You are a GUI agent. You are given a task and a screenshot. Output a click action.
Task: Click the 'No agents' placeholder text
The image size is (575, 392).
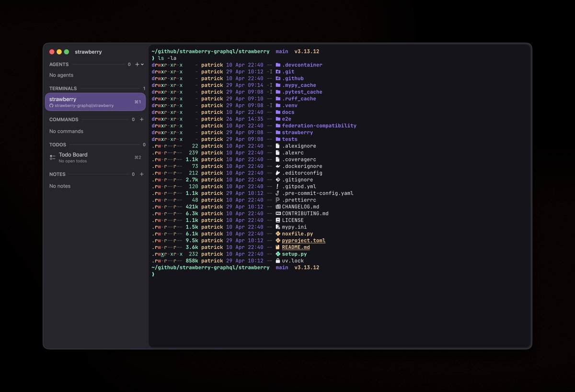click(61, 75)
